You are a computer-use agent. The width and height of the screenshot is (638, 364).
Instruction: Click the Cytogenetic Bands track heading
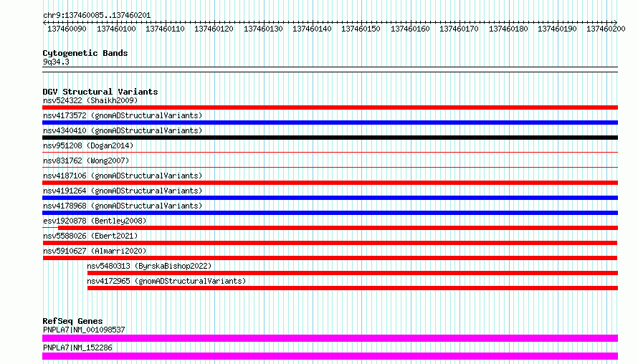(85, 53)
